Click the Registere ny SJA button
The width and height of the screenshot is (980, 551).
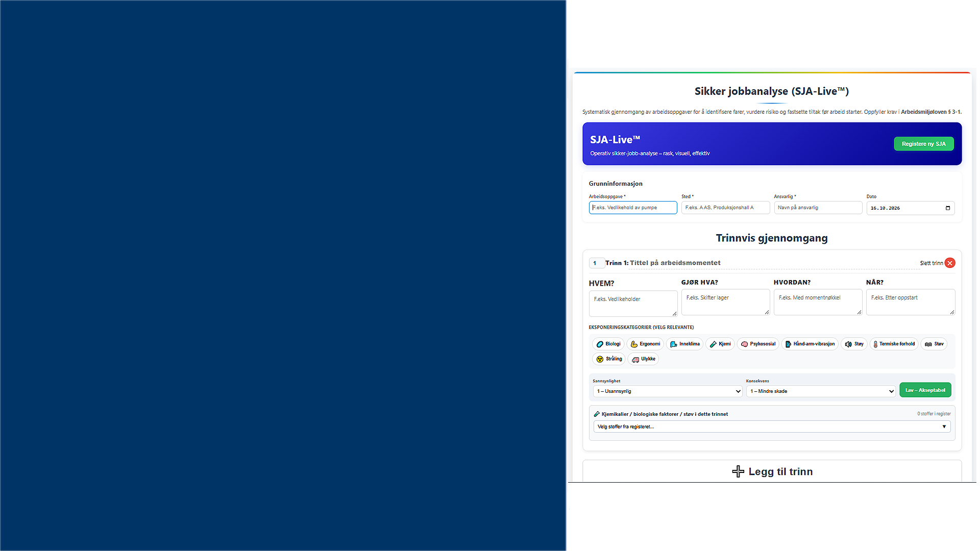pyautogui.click(x=924, y=144)
